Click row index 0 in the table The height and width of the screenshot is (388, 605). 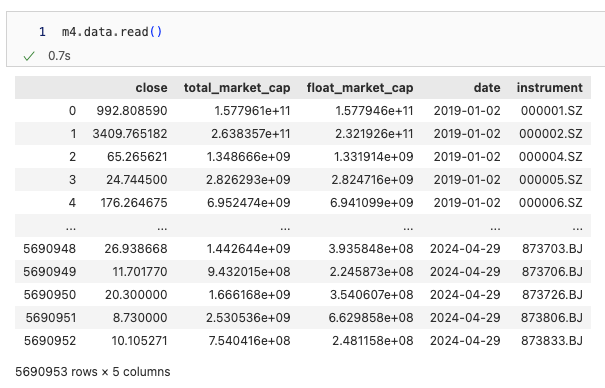[x=72, y=111]
